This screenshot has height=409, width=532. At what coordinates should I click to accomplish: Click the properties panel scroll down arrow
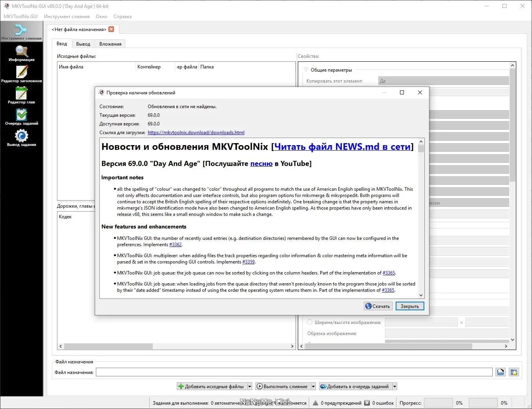tap(512, 340)
